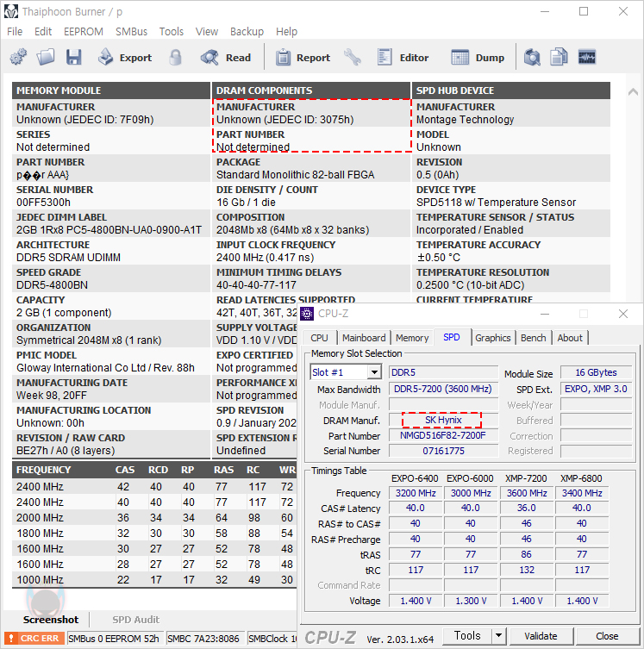Minimize the CPU-Z window
This screenshot has width=644, height=649.
(x=545, y=314)
